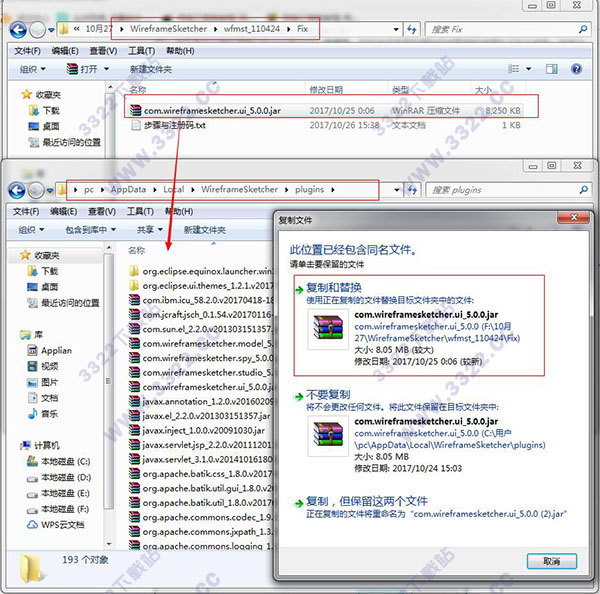Go back in the Fix folder window
This screenshot has height=594, width=600.
click(18, 30)
